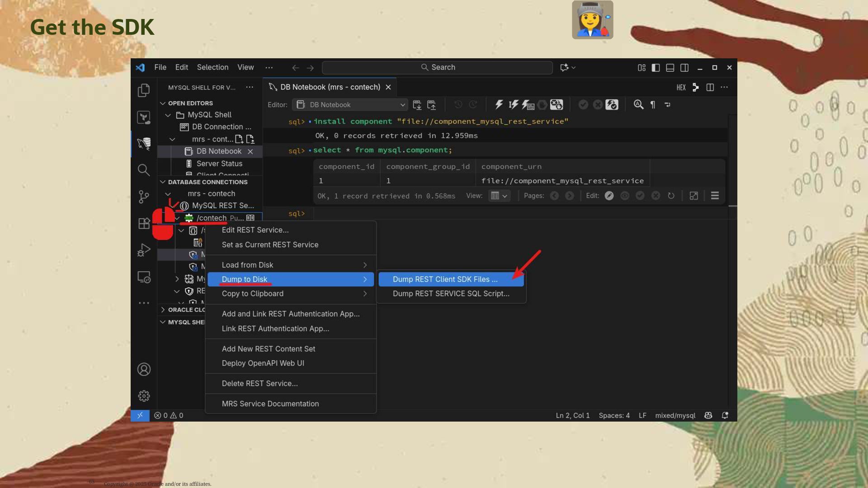Toggle the primary side bar layout icon
Screen dimensions: 868x488
tap(656, 67)
